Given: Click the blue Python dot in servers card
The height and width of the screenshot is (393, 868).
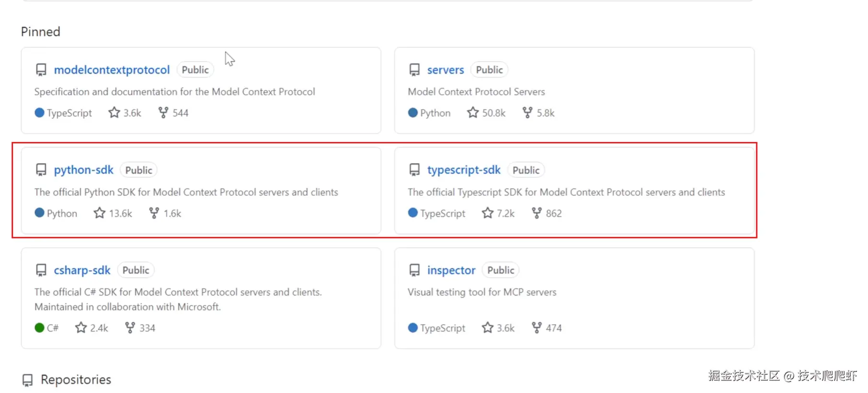Looking at the screenshot, I should [413, 113].
